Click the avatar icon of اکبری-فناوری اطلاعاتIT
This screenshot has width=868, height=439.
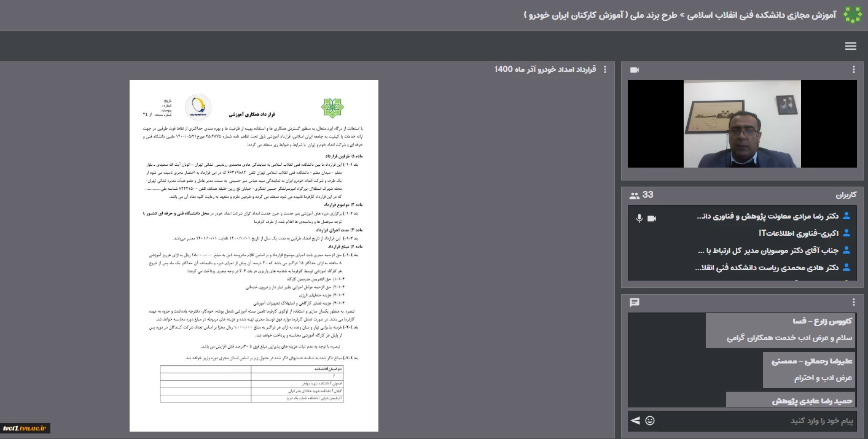click(x=846, y=233)
